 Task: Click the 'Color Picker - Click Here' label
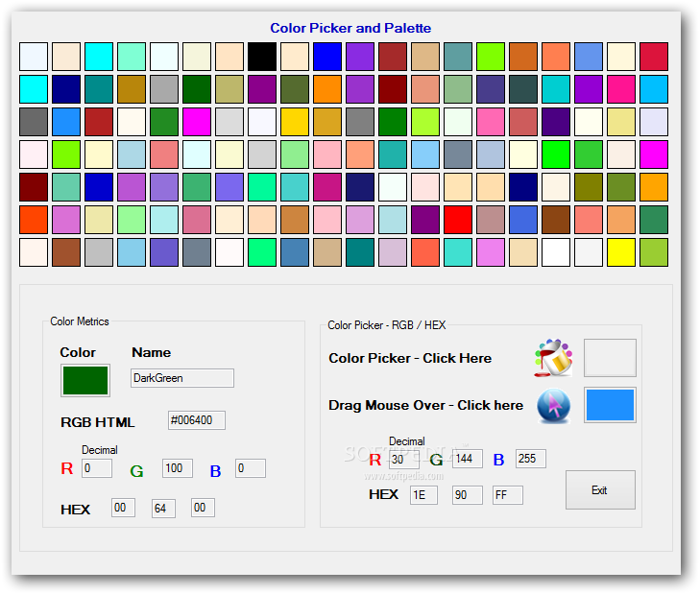coord(410,358)
